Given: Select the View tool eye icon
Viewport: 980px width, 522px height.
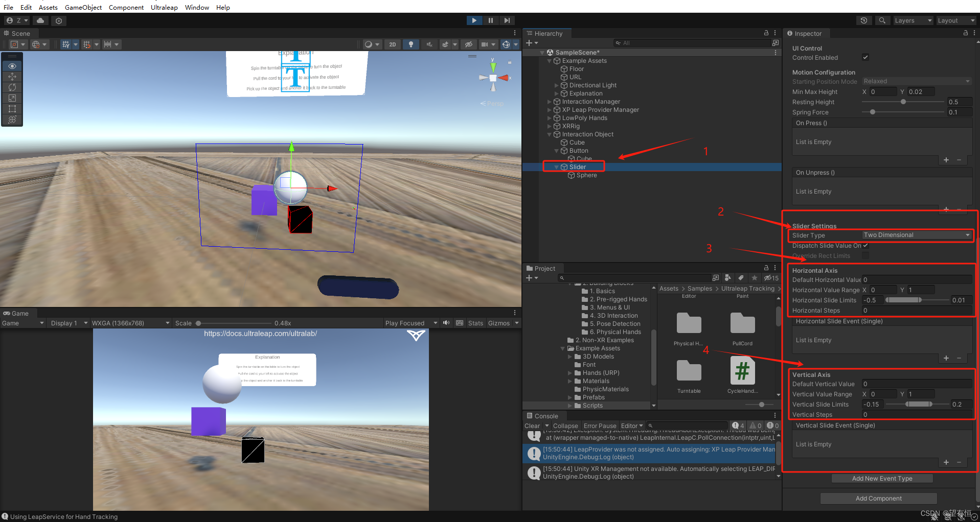Looking at the screenshot, I should [x=12, y=66].
